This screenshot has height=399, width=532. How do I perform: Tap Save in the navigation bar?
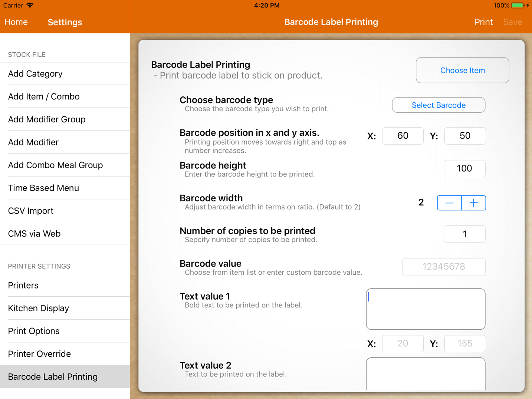click(512, 22)
